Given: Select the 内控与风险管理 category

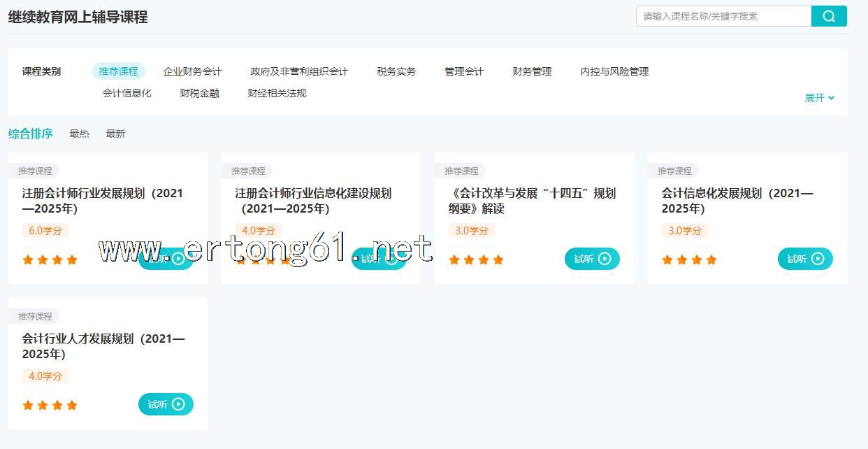Looking at the screenshot, I should tap(614, 71).
